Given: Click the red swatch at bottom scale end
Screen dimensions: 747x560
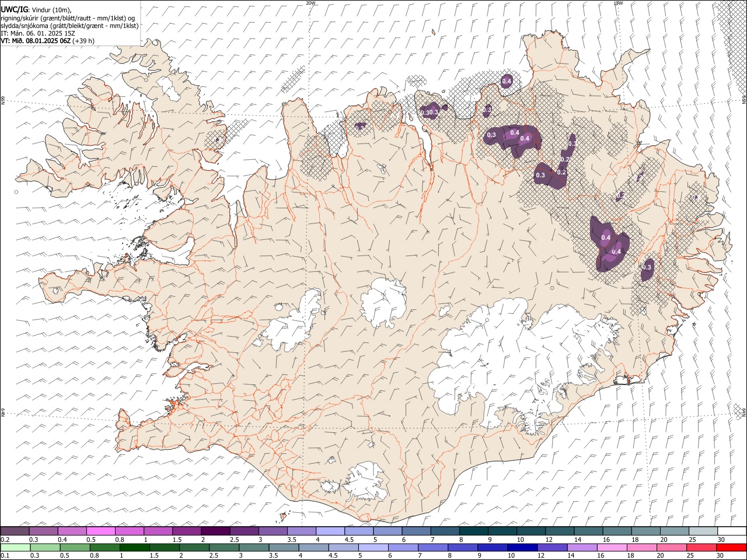Looking at the screenshot, I should [731, 547].
